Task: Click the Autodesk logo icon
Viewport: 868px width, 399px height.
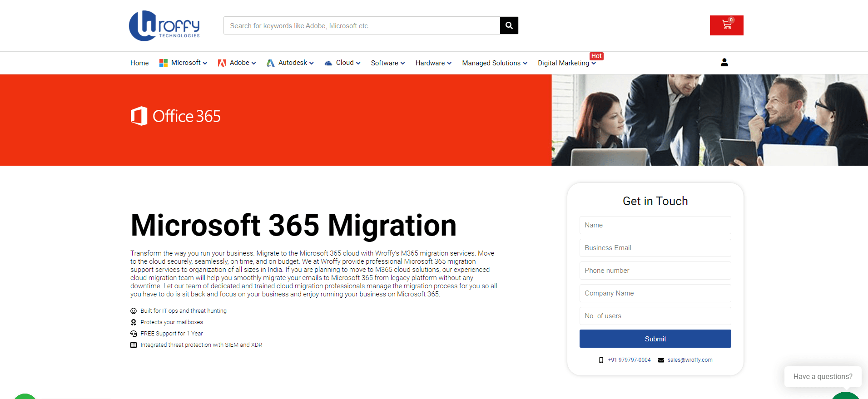Action: click(271, 63)
